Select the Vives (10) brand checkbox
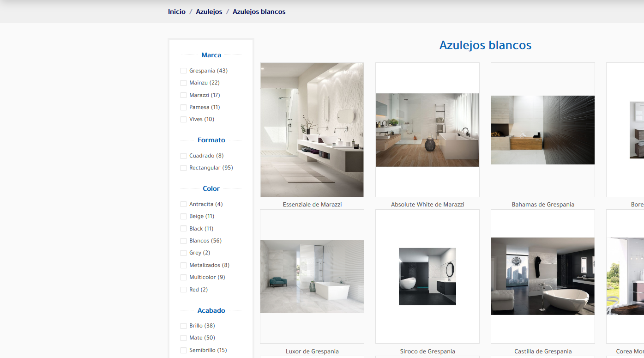The height and width of the screenshot is (358, 644). tap(183, 120)
